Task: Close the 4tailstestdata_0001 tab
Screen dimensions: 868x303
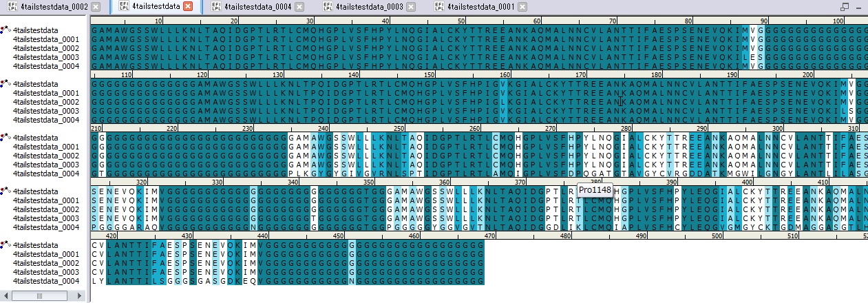Action: coord(522,7)
